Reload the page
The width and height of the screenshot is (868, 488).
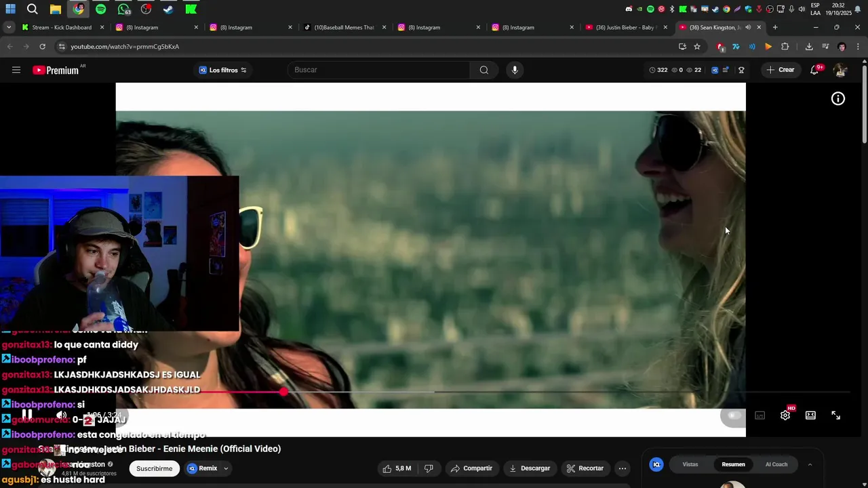[42, 47]
